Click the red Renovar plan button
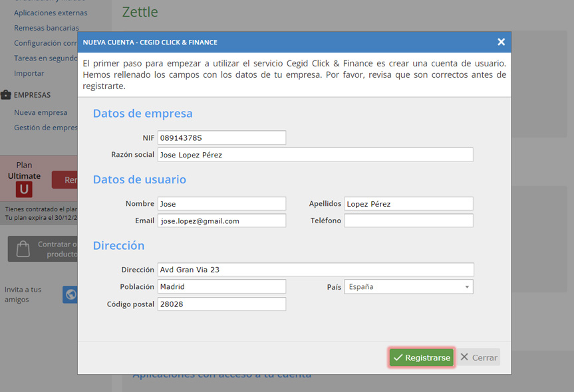Screen dimensions: 574x392 coord(65,180)
